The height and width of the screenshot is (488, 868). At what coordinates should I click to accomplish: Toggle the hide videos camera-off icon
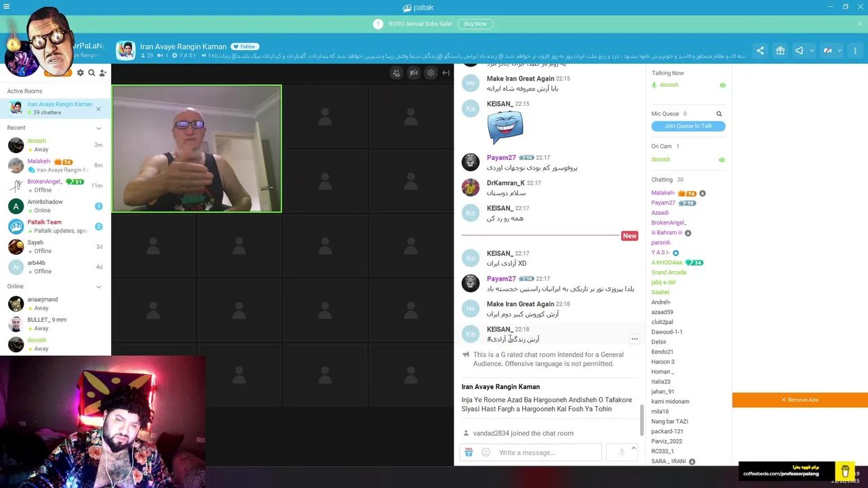coord(414,73)
